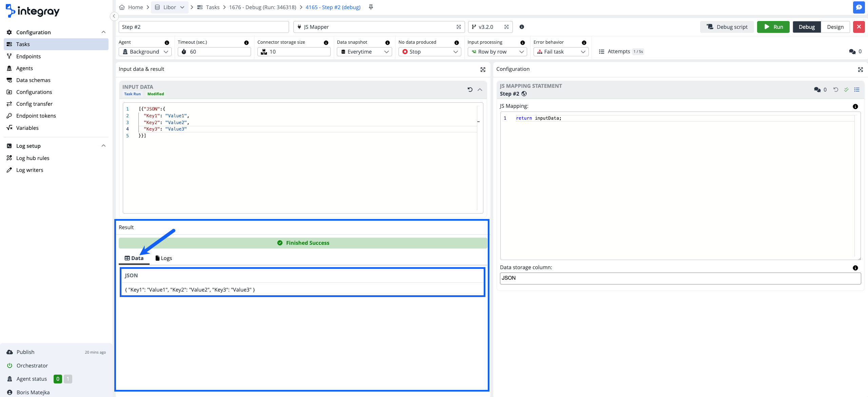868x397 pixels.
Task: Switch to the Logs tab
Action: point(163,258)
